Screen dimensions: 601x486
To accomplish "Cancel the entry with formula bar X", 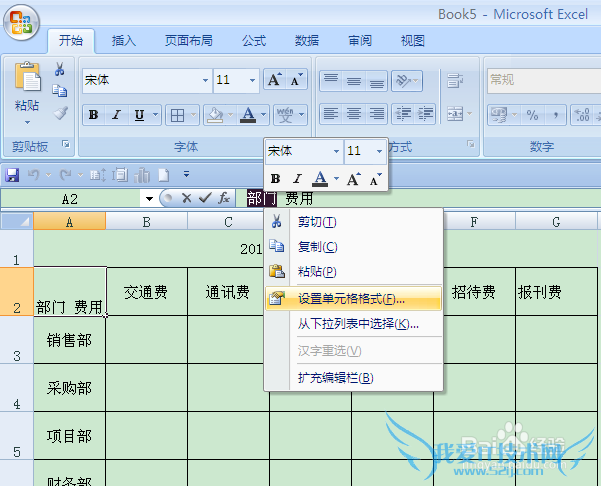I will [x=186, y=198].
